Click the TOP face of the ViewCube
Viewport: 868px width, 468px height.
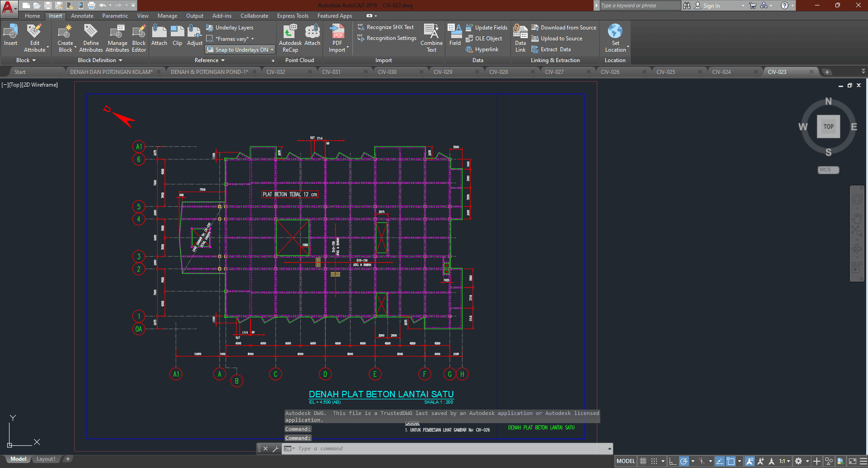point(828,127)
